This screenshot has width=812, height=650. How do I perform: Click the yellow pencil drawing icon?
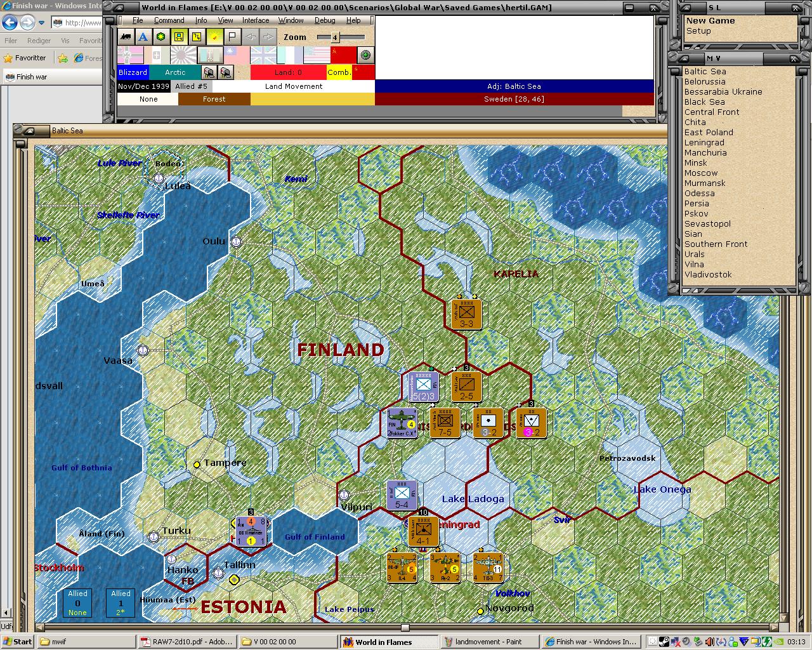coord(214,37)
